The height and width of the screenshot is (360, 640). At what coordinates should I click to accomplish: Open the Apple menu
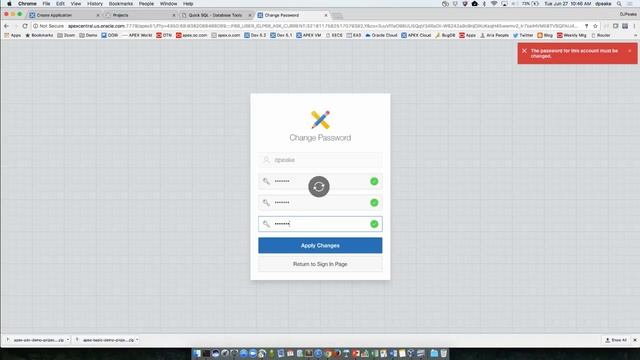point(9,4)
